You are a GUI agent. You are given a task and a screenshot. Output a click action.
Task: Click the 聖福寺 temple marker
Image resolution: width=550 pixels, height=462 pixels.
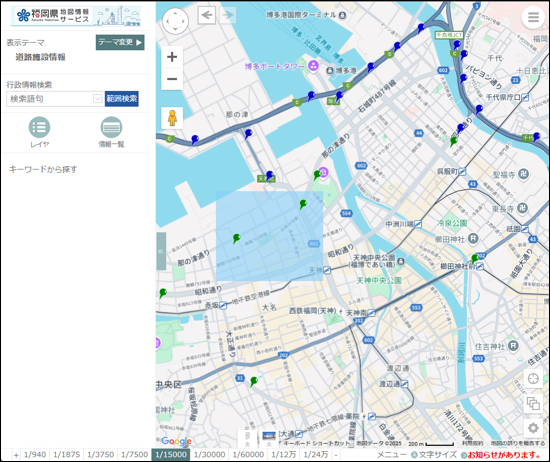coord(523,174)
